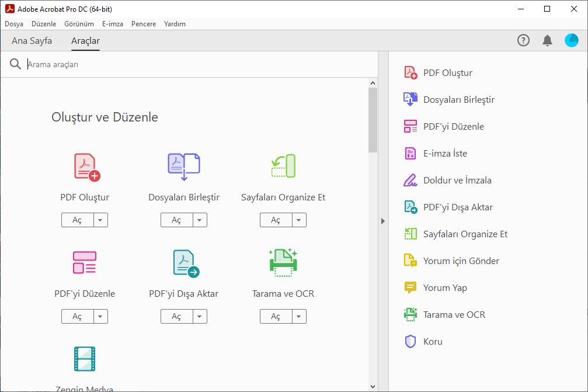Click the PDF'yi Düzenle icon in the tools grid
Image resolution: width=588 pixels, height=392 pixels.
[84, 262]
